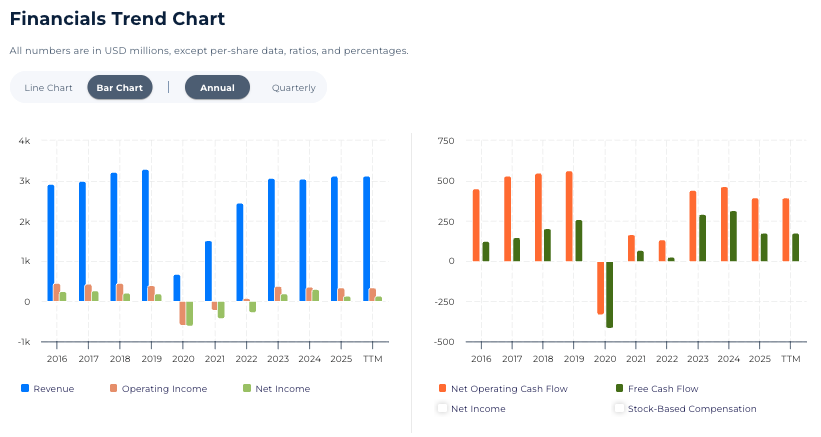Toggle the Revenue legend swatch
This screenshot has width=821, height=437.
click(25, 388)
